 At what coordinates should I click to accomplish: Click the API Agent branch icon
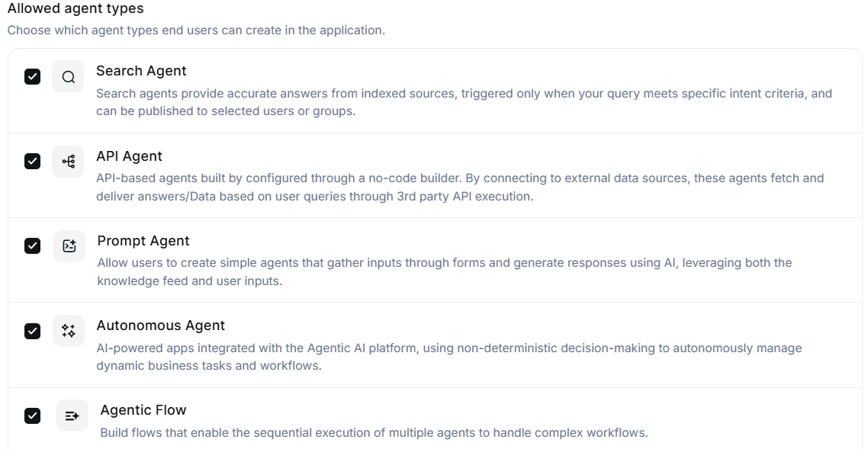pos(68,162)
